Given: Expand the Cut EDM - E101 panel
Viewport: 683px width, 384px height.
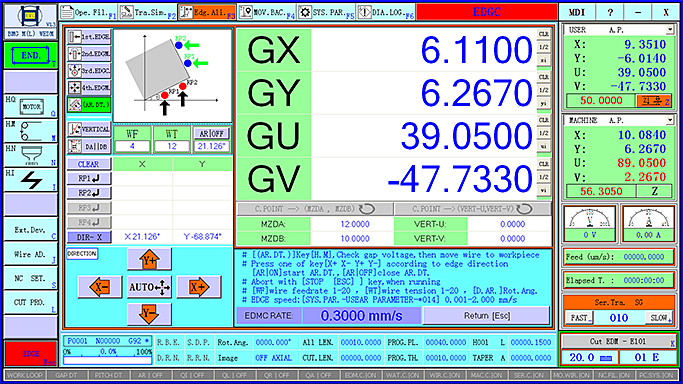Looking at the screenshot, I should (673, 343).
